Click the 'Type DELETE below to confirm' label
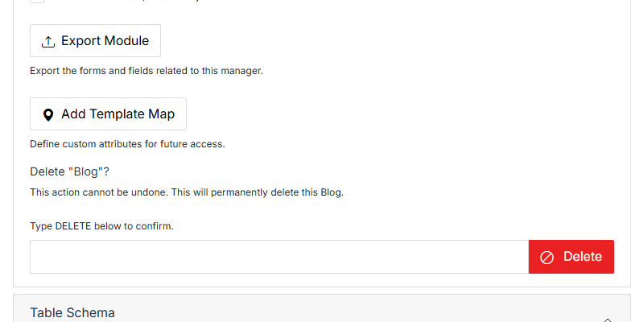Viewport: 644px width, 322px height. point(102,226)
